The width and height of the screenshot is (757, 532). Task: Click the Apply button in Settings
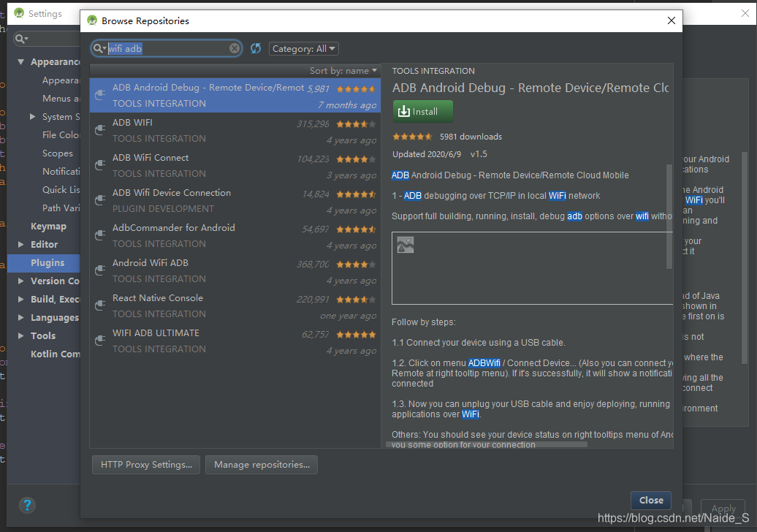click(x=723, y=509)
